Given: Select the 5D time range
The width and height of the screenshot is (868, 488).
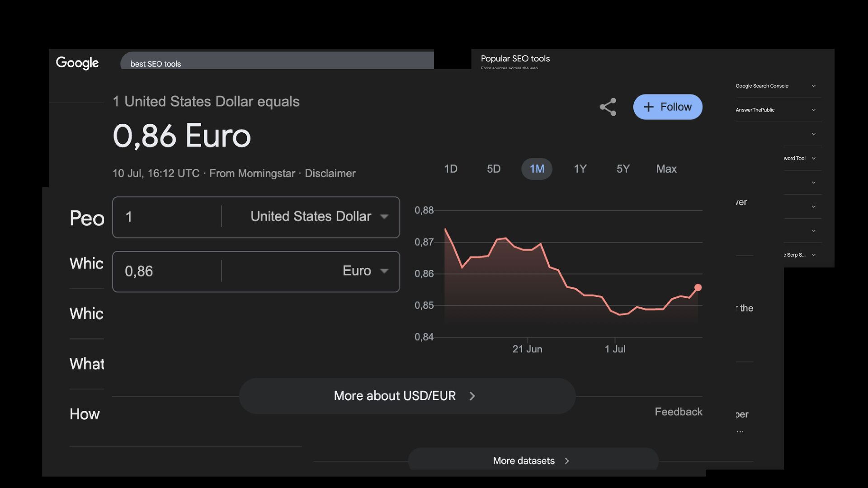Looking at the screenshot, I should (493, 169).
